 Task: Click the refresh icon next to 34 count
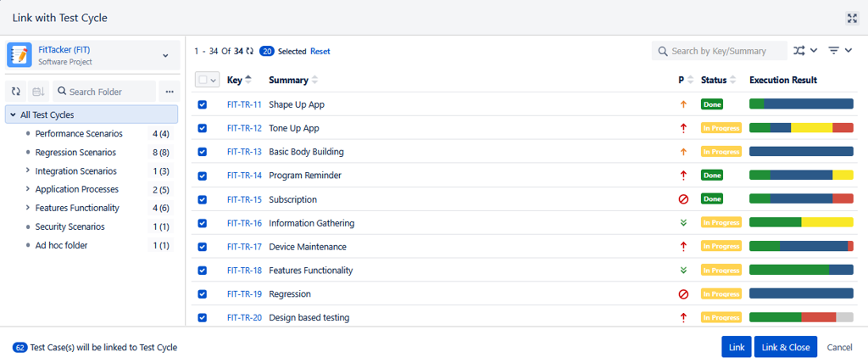point(250,51)
